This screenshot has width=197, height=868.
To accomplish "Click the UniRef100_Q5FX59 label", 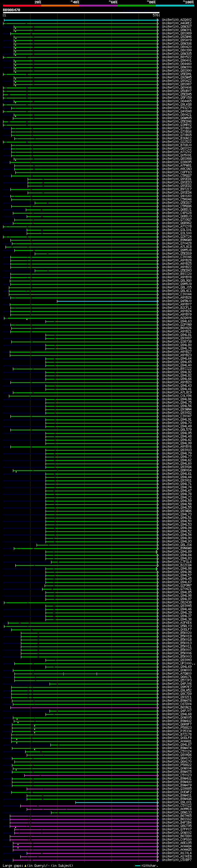I will 177,98.
